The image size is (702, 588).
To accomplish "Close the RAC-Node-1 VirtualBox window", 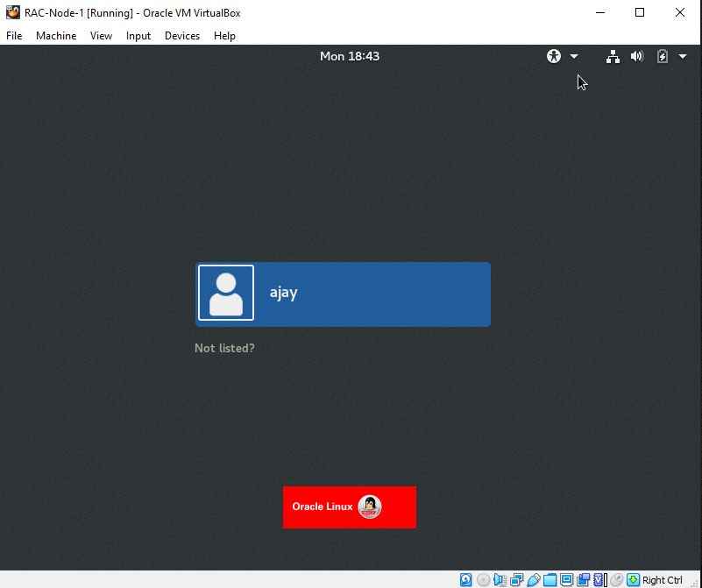I will coord(679,12).
